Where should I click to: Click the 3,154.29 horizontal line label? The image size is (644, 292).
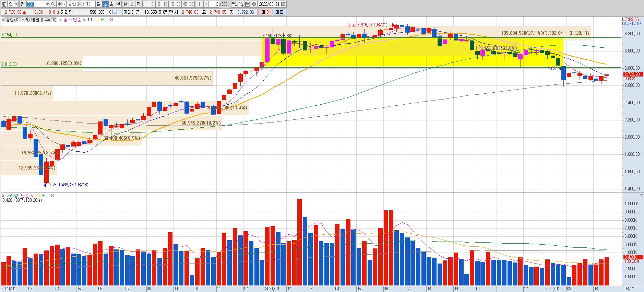(9, 35)
